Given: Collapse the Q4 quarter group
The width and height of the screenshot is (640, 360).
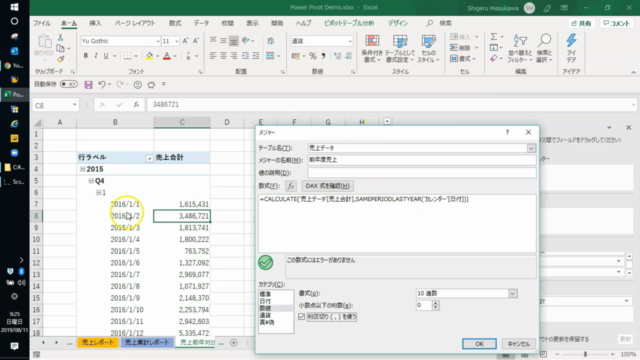Looking at the screenshot, I should (x=91, y=181).
